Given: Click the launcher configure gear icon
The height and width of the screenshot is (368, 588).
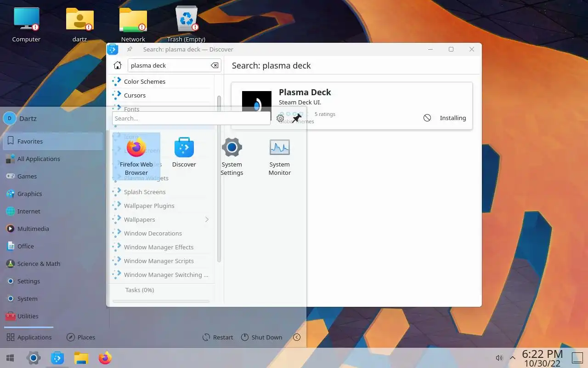Looking at the screenshot, I should (x=280, y=118).
